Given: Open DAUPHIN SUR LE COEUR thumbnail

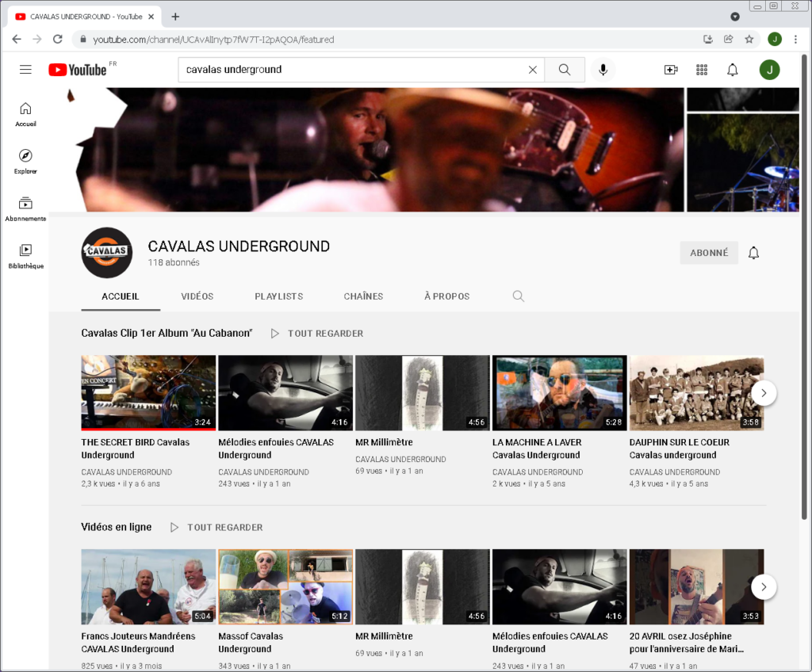Looking at the screenshot, I should click(x=696, y=393).
